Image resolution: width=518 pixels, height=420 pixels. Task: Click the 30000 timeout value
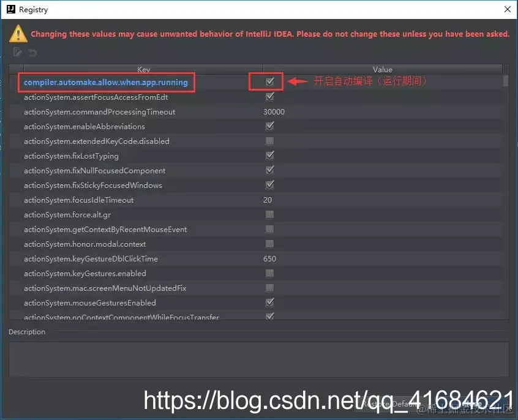pyautogui.click(x=274, y=111)
